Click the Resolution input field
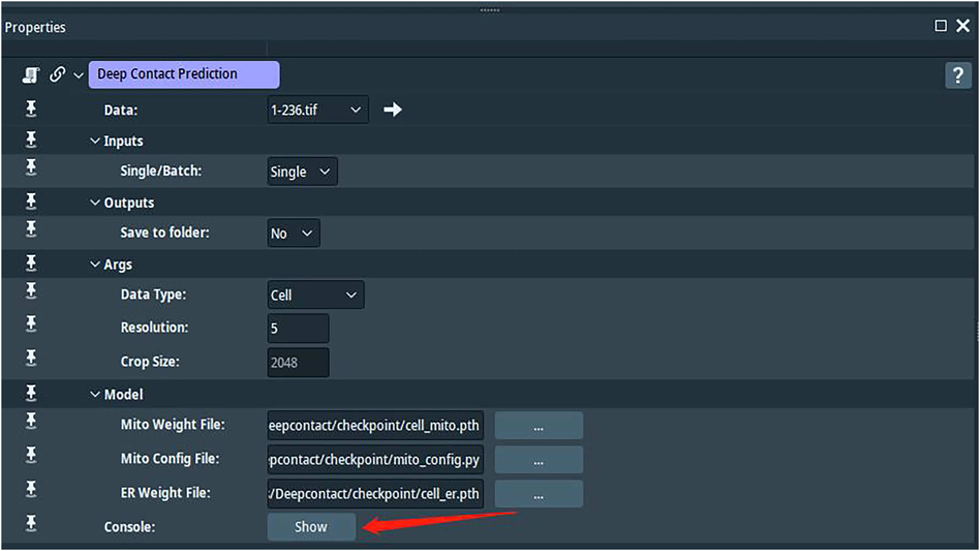The image size is (980, 551). 298,328
